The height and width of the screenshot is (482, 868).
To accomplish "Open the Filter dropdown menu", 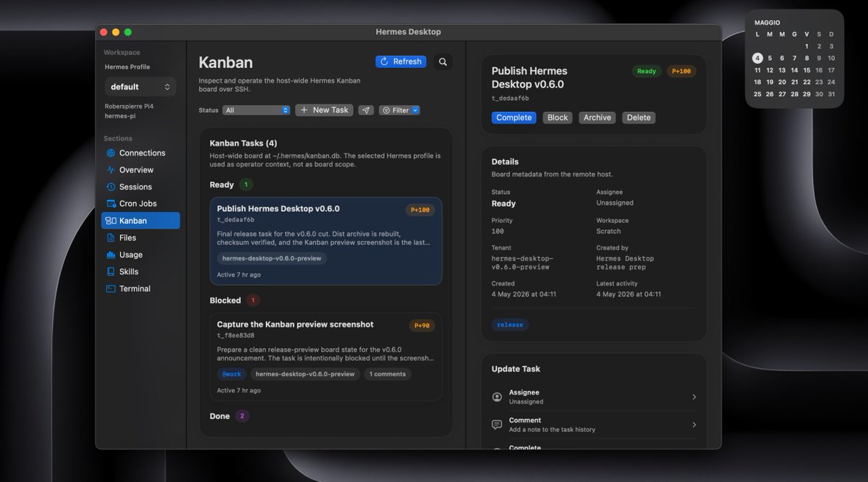I will pyautogui.click(x=399, y=110).
